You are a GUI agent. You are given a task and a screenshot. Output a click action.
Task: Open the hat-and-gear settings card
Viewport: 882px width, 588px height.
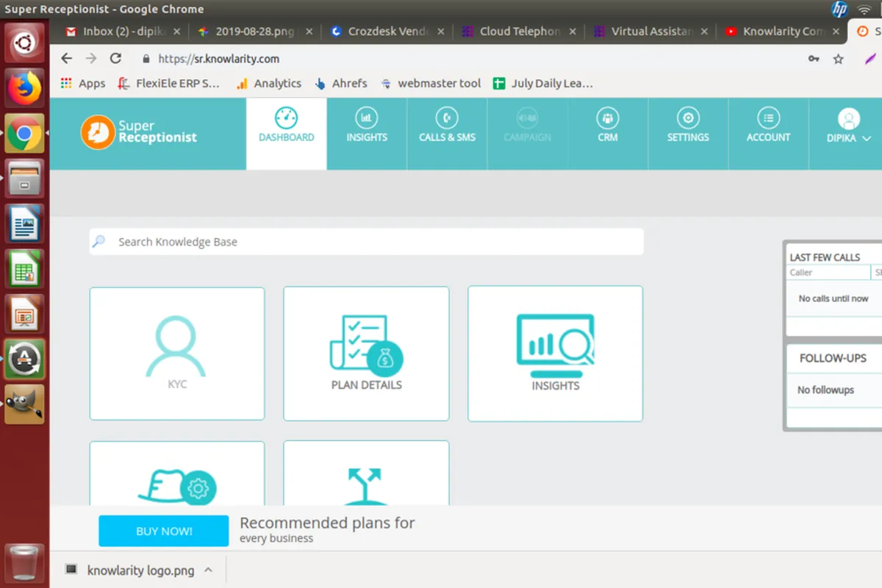pos(177,473)
